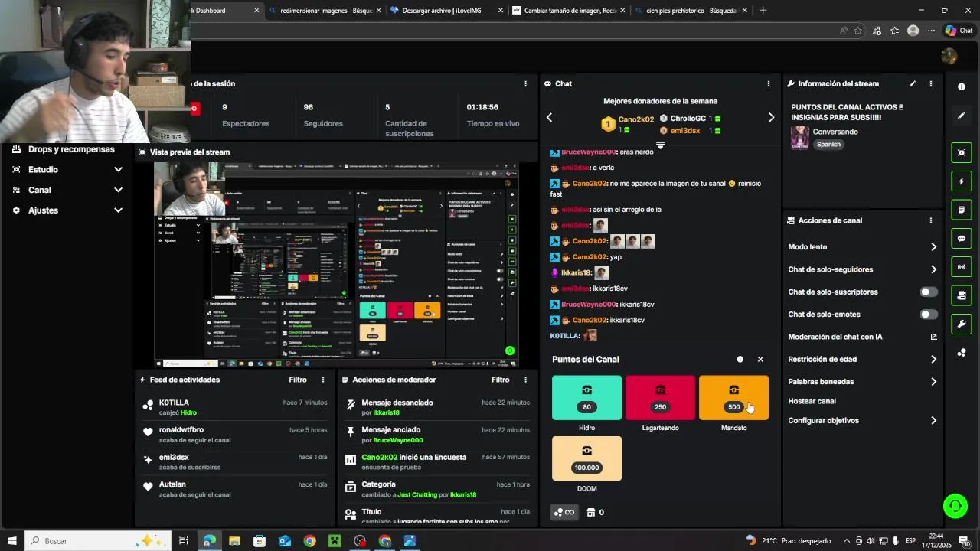Image resolution: width=980 pixels, height=551 pixels.
Task: Select the teal Hidro 80-point reward
Action: pos(586,397)
